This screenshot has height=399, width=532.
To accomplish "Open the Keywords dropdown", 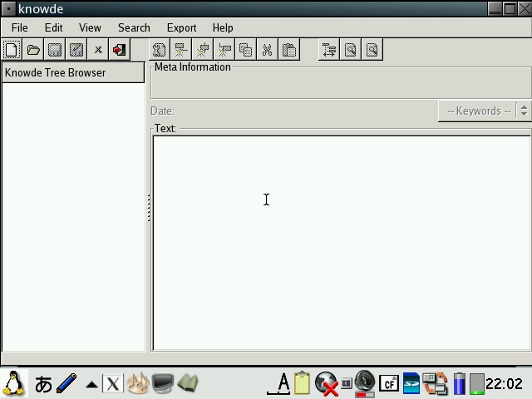I will click(x=478, y=111).
